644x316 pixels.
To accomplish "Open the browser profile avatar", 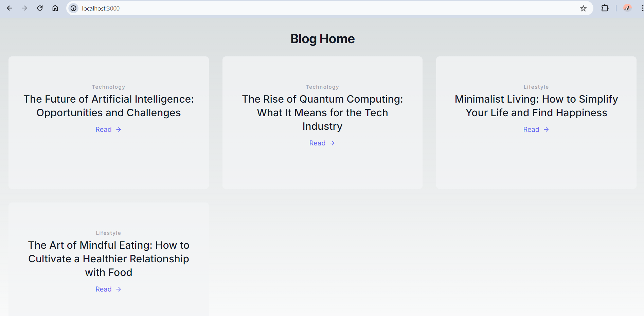I will click(x=627, y=8).
